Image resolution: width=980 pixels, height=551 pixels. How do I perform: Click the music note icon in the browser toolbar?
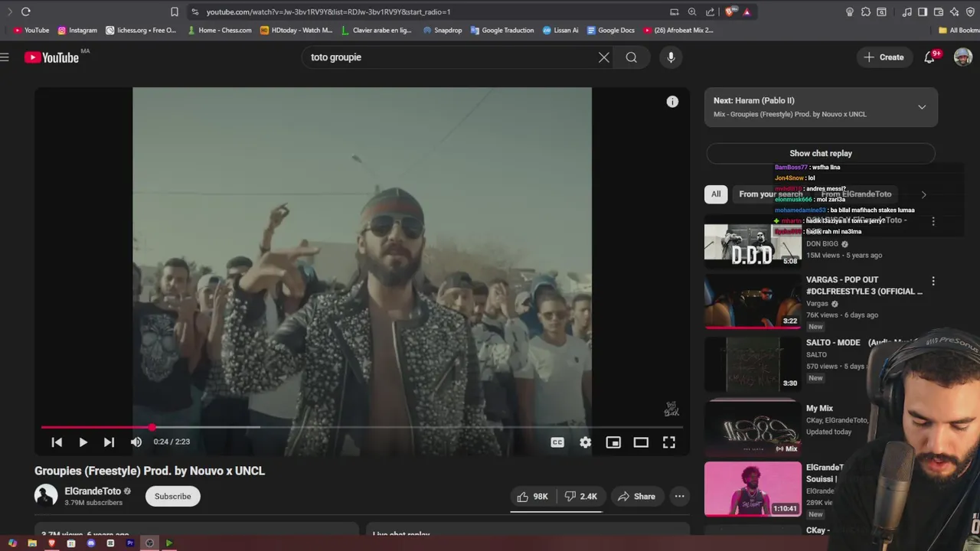(x=907, y=11)
